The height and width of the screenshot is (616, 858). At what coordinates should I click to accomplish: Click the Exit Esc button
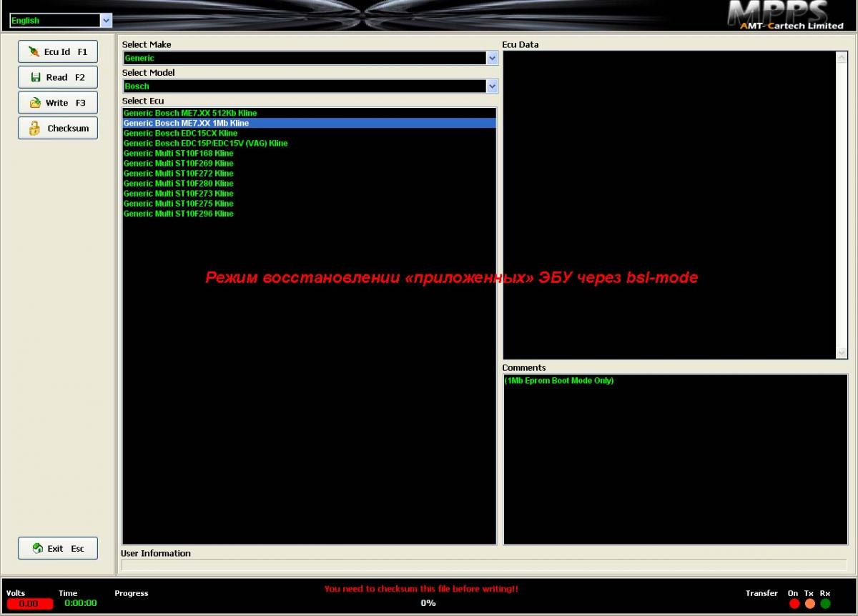point(58,549)
